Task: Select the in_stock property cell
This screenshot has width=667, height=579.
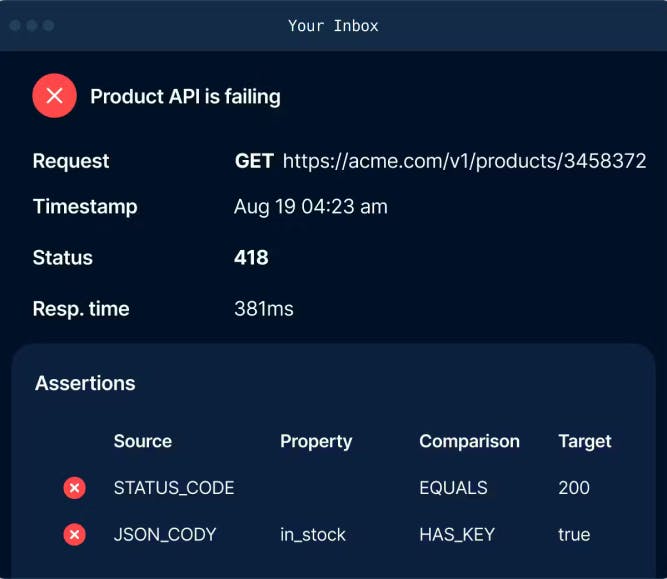Action: coord(313,535)
